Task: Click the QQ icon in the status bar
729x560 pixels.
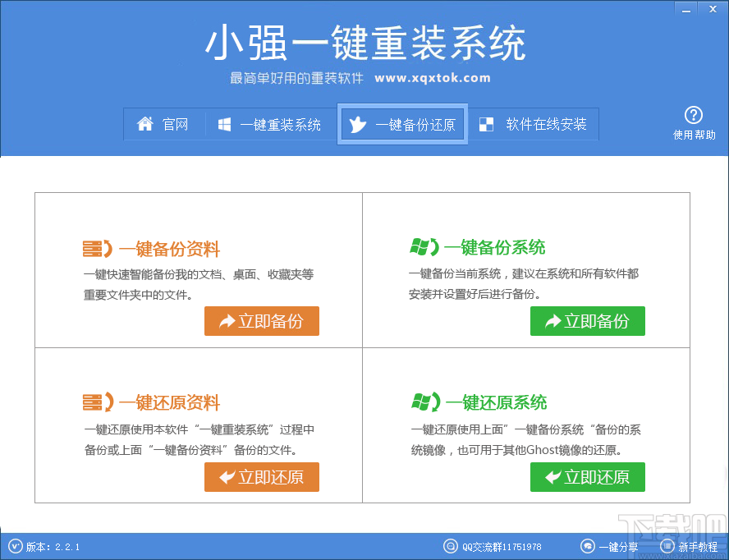Action: [450, 546]
